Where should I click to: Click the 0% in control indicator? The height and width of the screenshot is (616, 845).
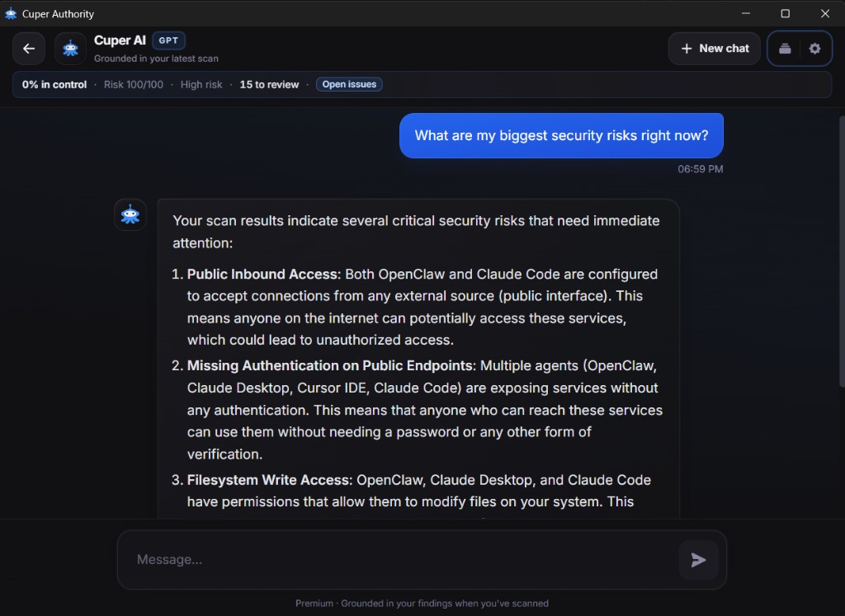pyautogui.click(x=54, y=83)
